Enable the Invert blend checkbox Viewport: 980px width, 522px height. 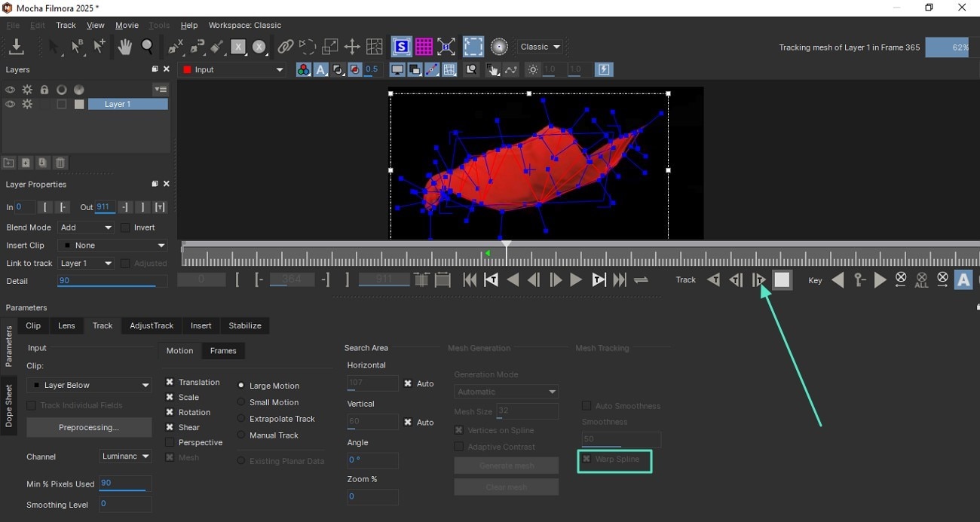(125, 227)
